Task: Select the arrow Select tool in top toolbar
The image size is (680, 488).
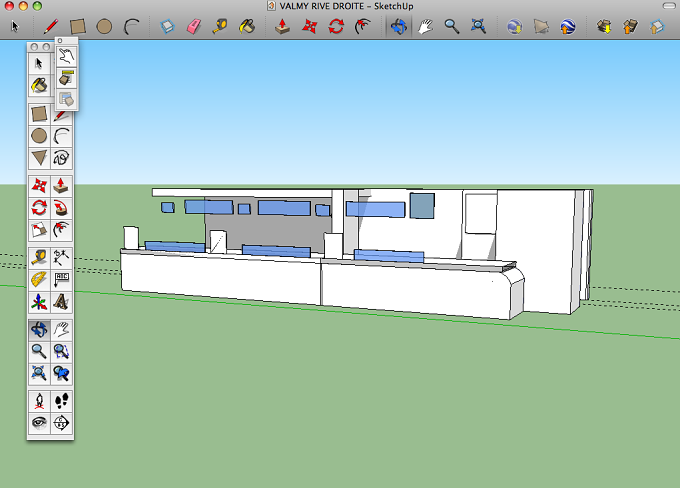Action: [15, 26]
